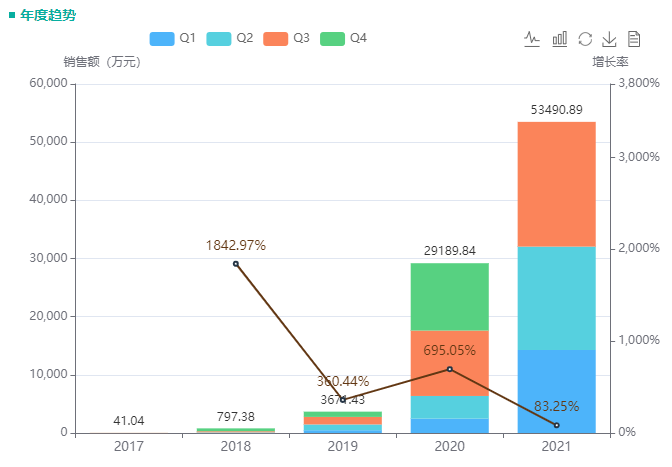Open the data view document icon
Screen dimensions: 672x467
click(x=633, y=39)
